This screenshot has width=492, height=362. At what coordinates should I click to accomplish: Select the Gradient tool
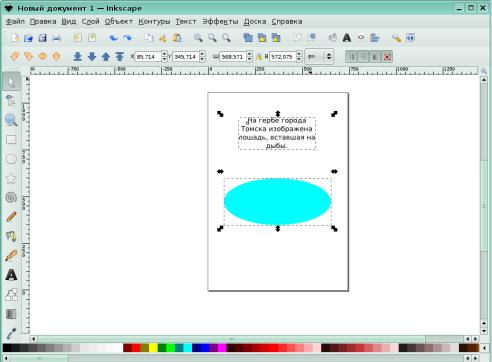point(11,314)
